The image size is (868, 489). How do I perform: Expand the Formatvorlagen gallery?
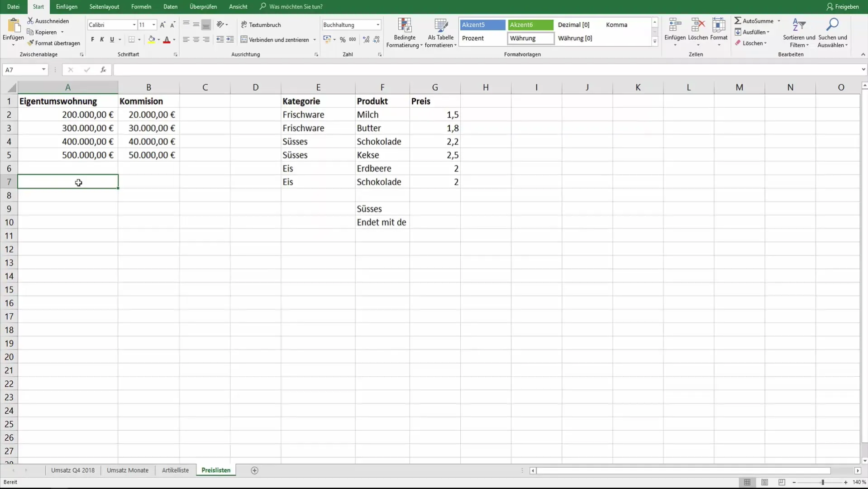point(655,42)
